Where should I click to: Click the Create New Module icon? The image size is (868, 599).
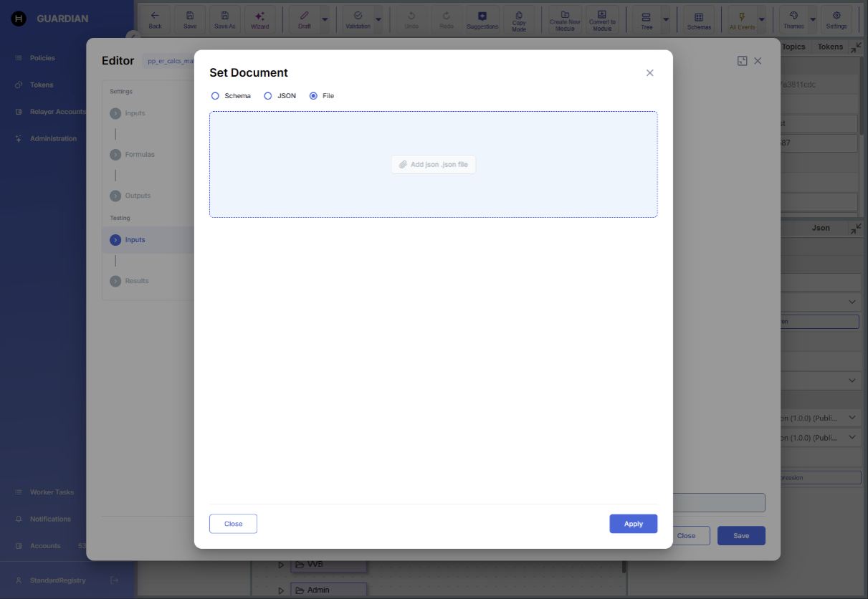pos(565,20)
